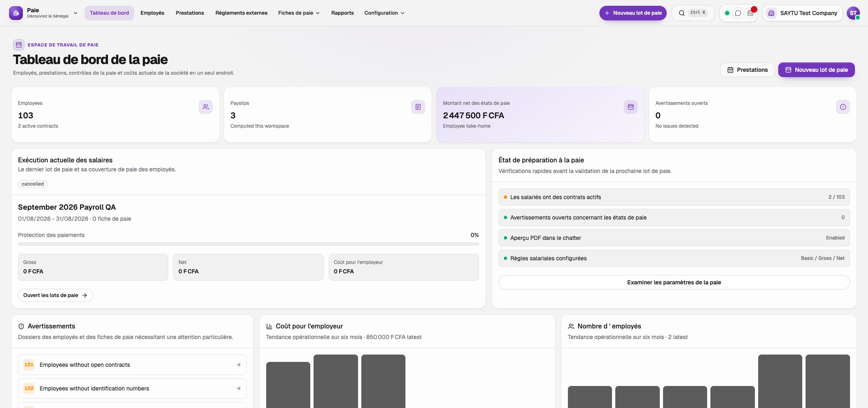Open the Rapports menu item
868x408 pixels.
click(343, 13)
